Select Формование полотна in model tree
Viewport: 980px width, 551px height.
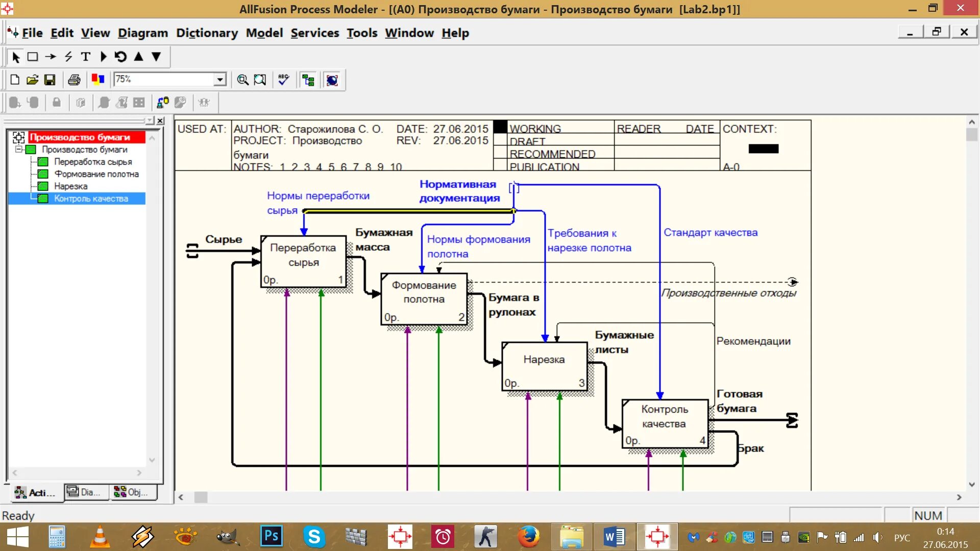click(96, 174)
